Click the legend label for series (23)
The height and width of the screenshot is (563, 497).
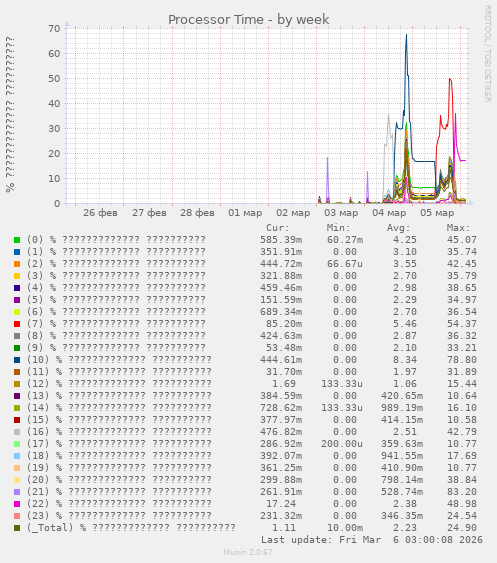click(x=119, y=516)
